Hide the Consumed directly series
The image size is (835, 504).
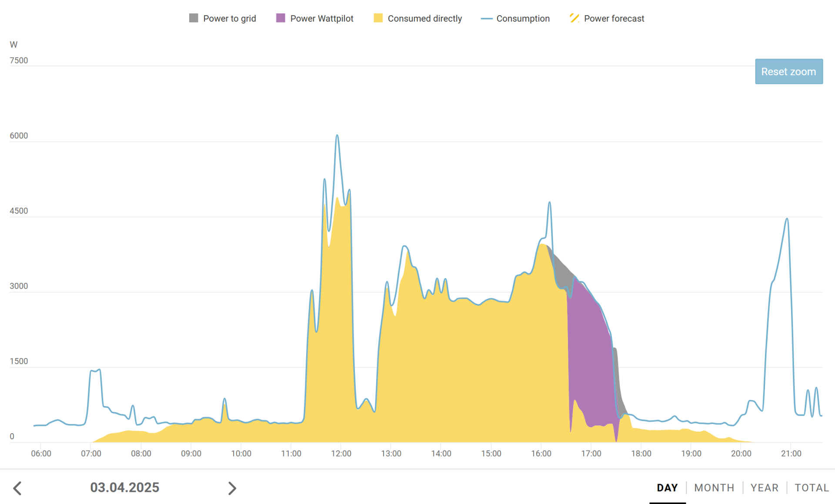tap(424, 19)
